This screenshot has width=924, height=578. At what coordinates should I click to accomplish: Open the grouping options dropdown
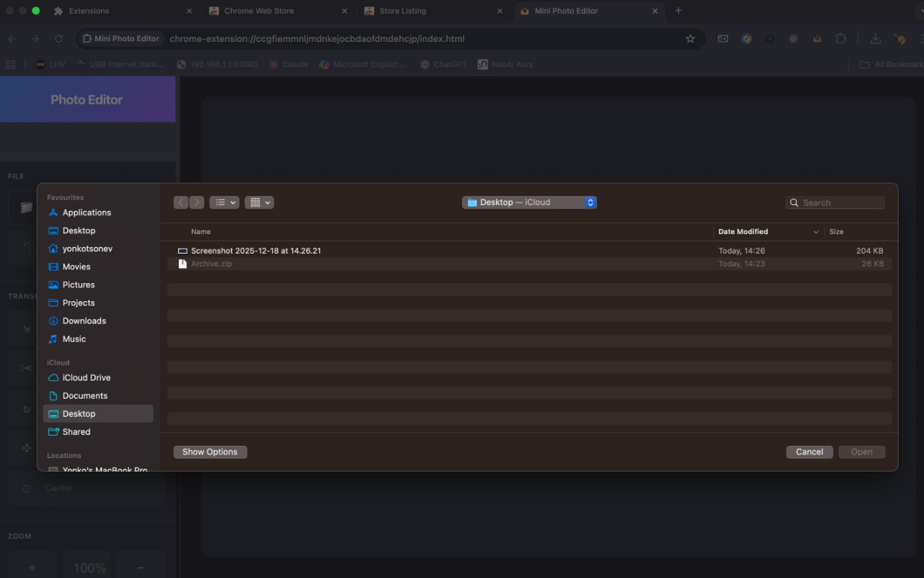pos(259,203)
